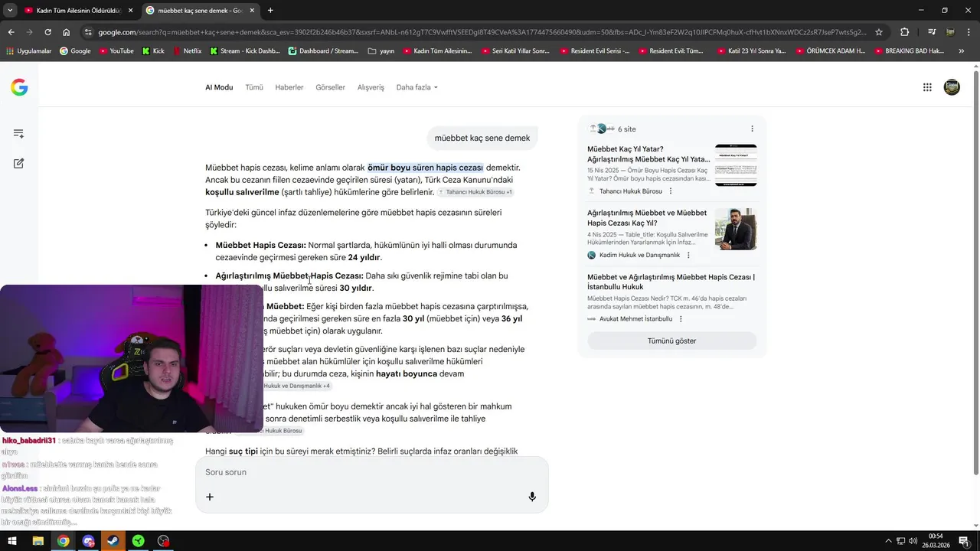Click the Soru sorun input field

pos(372,472)
